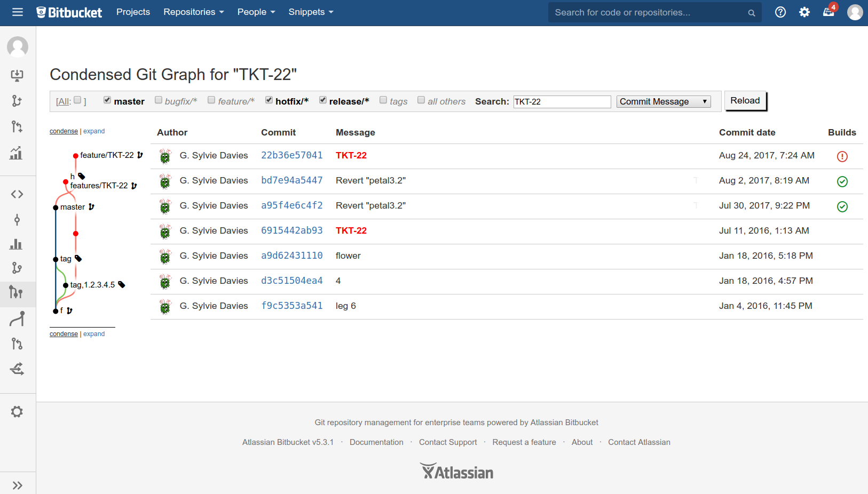Open the Source code brackets icon
The height and width of the screenshot is (494, 868).
point(17,194)
